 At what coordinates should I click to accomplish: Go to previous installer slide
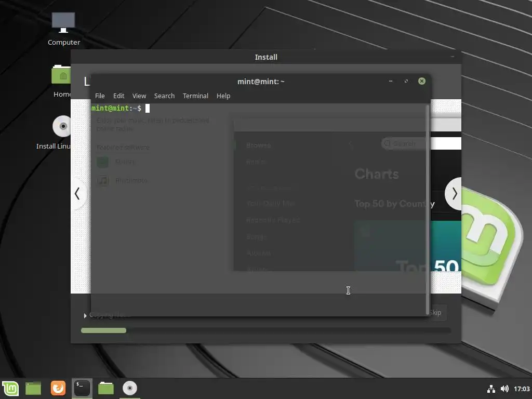[x=77, y=194]
